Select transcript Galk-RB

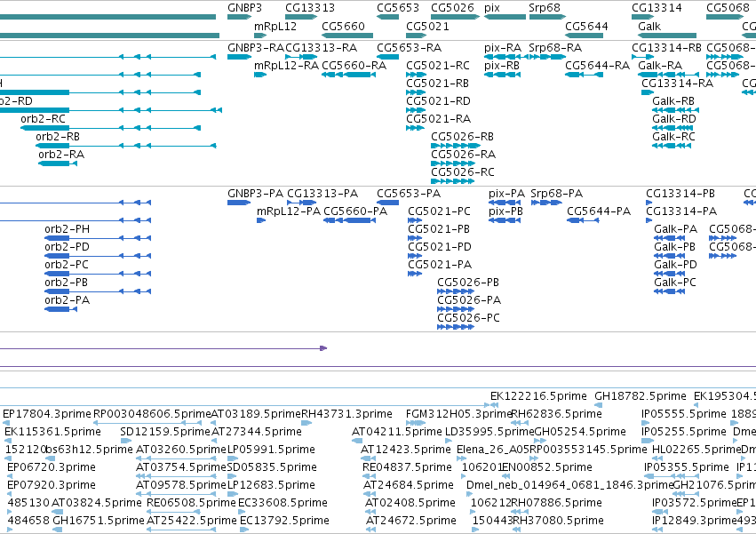(673, 101)
